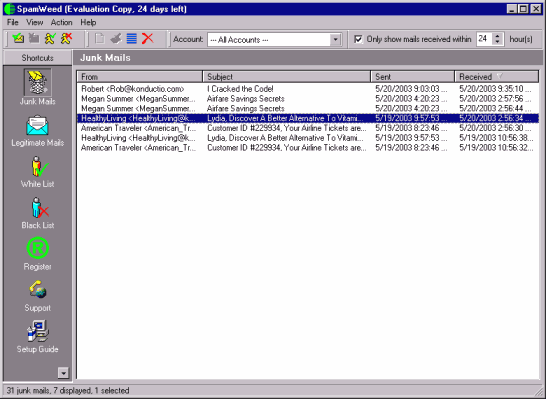Click the '5/20/2003 9:03:03' sent time cell
546x399 pixels.
tap(411, 89)
